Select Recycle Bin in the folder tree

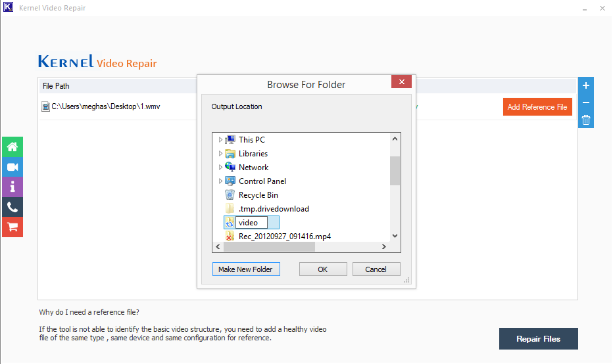pos(258,195)
